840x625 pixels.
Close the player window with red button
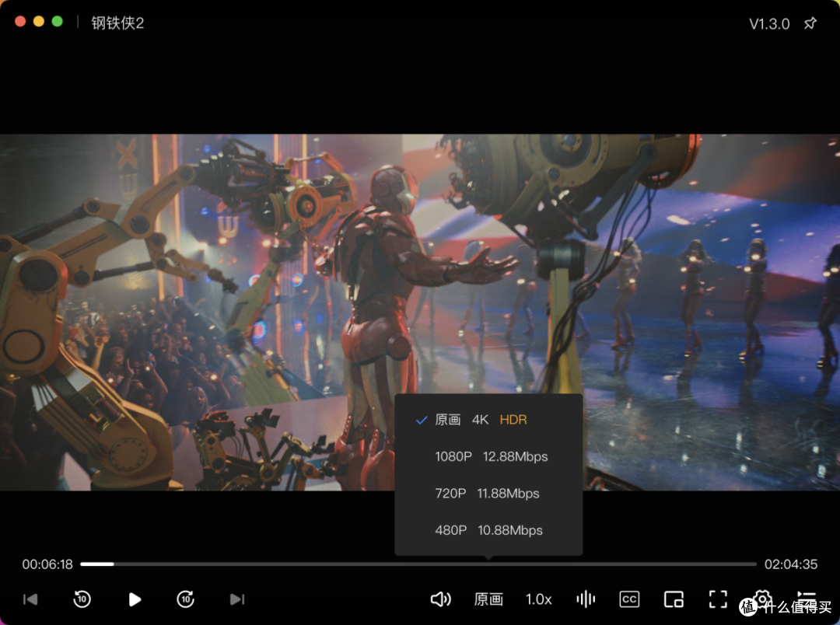coord(20,22)
